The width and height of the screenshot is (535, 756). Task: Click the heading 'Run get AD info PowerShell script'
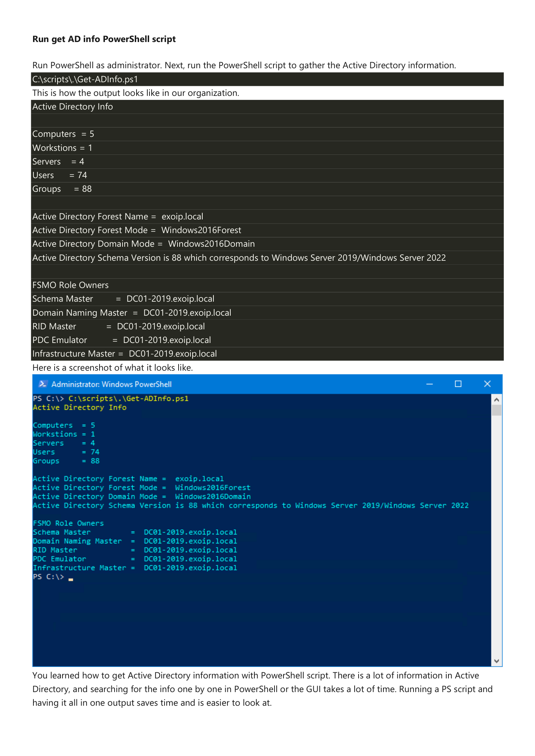(x=104, y=39)
